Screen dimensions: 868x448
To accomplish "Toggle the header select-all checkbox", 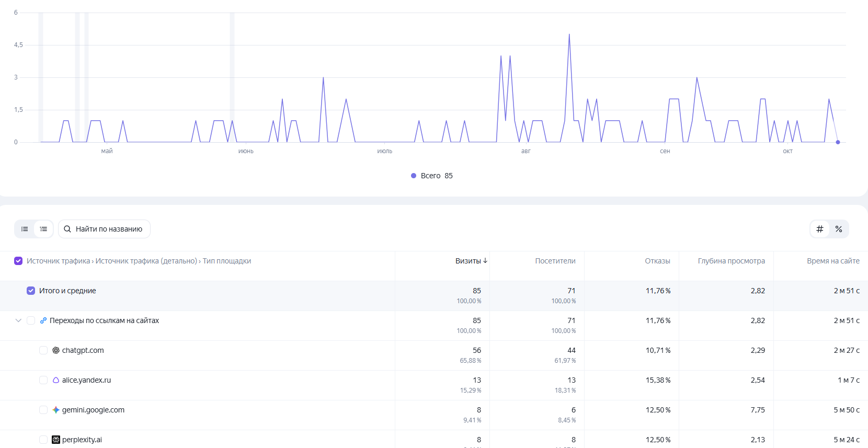I will click(x=18, y=261).
